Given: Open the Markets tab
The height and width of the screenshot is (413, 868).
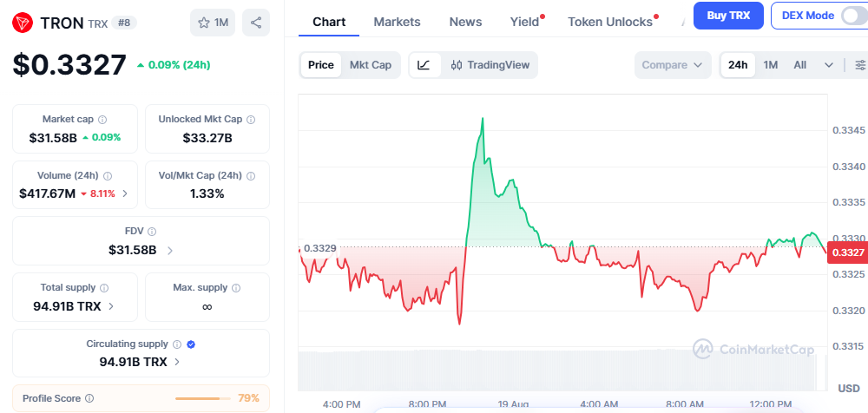Looking at the screenshot, I should click(397, 22).
